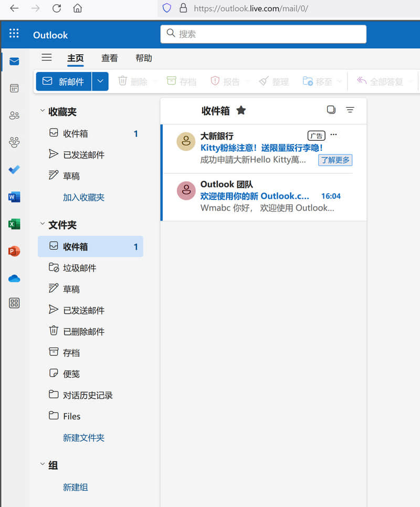Collapse the 文件夹 section
This screenshot has width=420, height=507.
click(x=43, y=224)
